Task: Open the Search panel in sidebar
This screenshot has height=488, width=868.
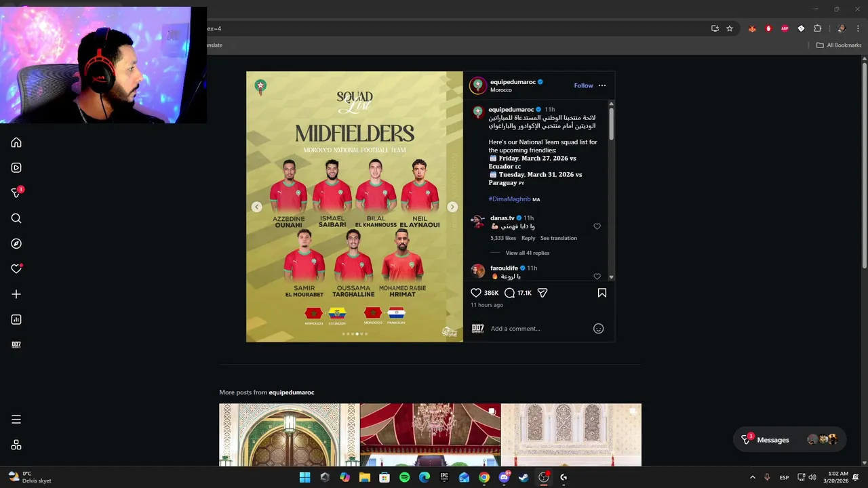Action: coord(16,218)
